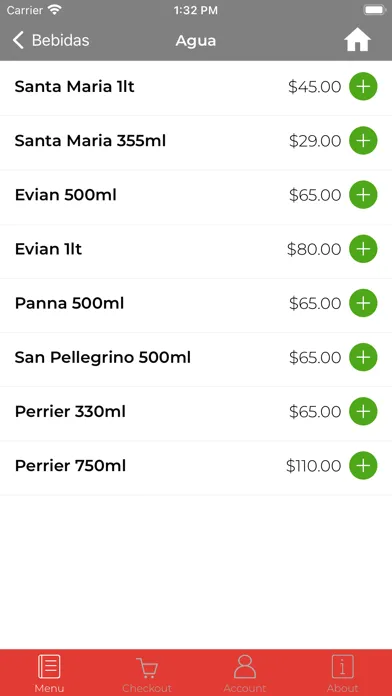Add Perrier 750ml to cart
Screen dimensions: 392x696
pyautogui.click(x=363, y=466)
